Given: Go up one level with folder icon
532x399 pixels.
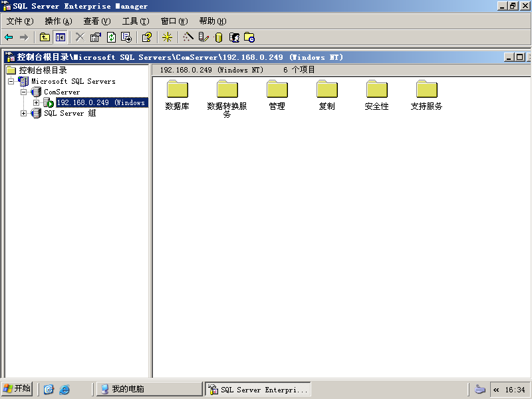Looking at the screenshot, I should 45,37.
